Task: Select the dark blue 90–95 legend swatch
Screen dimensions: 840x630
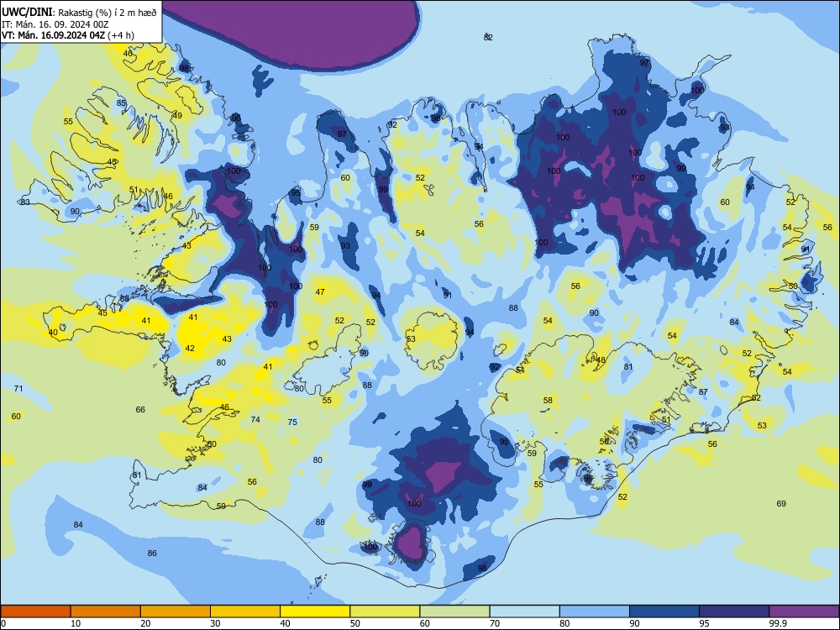Action: click(664, 612)
